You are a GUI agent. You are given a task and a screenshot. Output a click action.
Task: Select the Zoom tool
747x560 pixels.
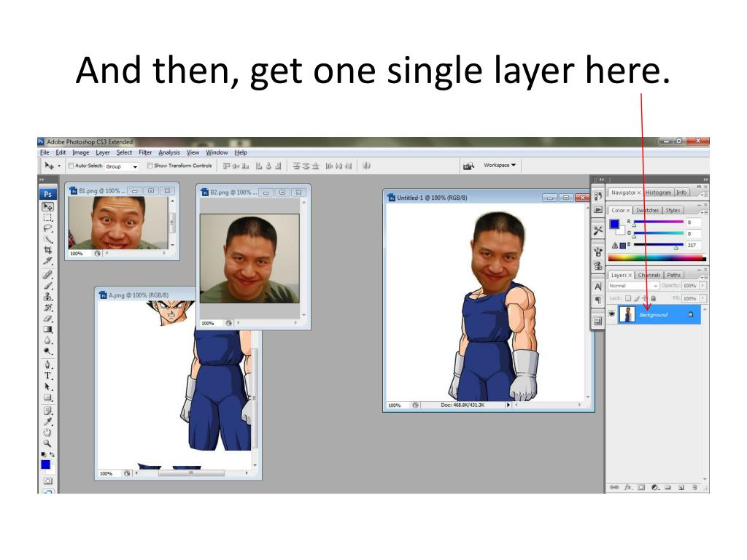click(x=47, y=443)
